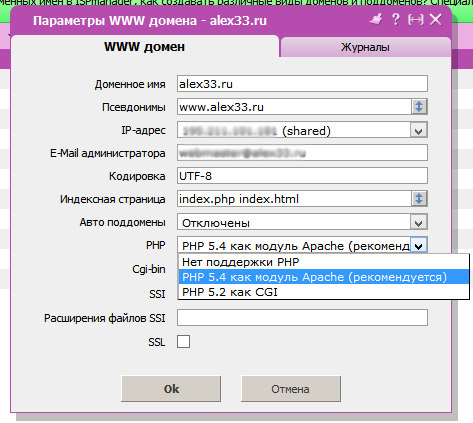
Task: Choose 'PHP 5.2 как CGI' option
Action: point(324,292)
